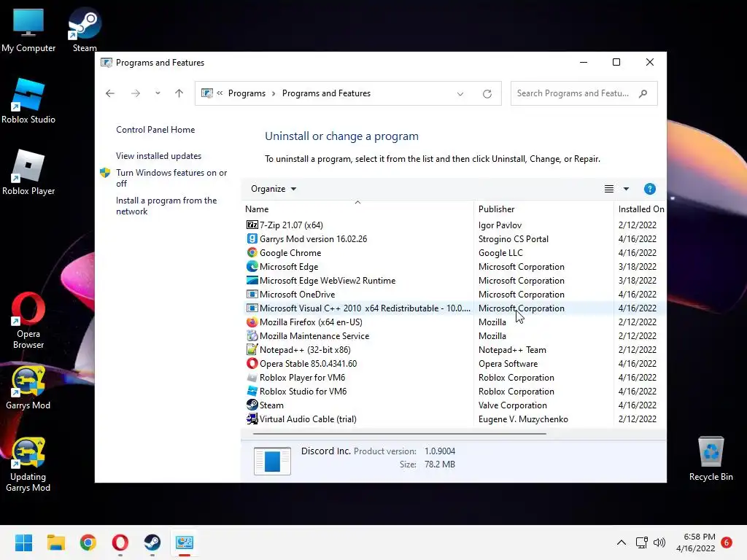Select Updating Garrys Mod desktop icon

pyautogui.click(x=28, y=464)
